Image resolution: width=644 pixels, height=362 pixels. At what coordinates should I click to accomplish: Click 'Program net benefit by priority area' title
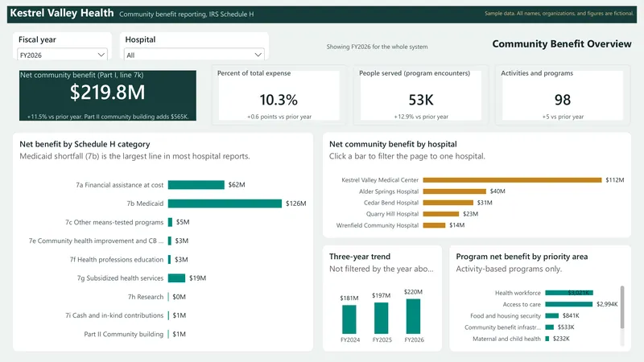click(522, 257)
